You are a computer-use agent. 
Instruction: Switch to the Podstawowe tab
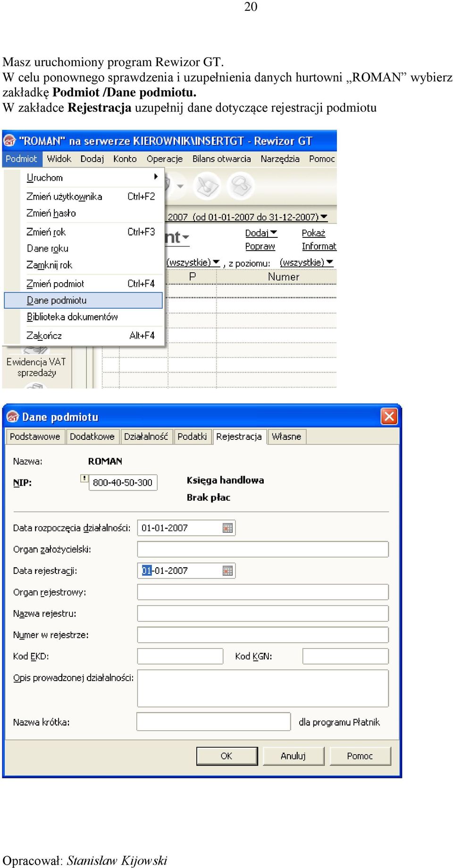point(35,437)
